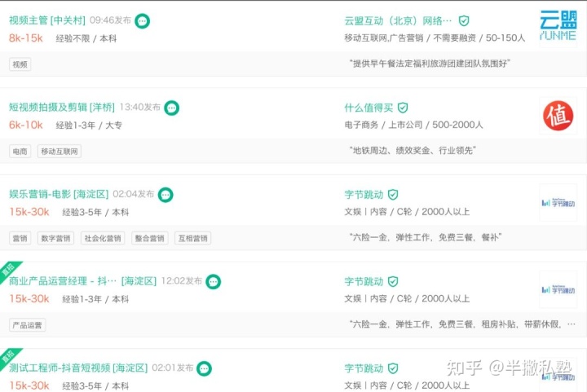Click the 6k-10k salary text
The height and width of the screenshot is (392, 587).
(x=26, y=125)
